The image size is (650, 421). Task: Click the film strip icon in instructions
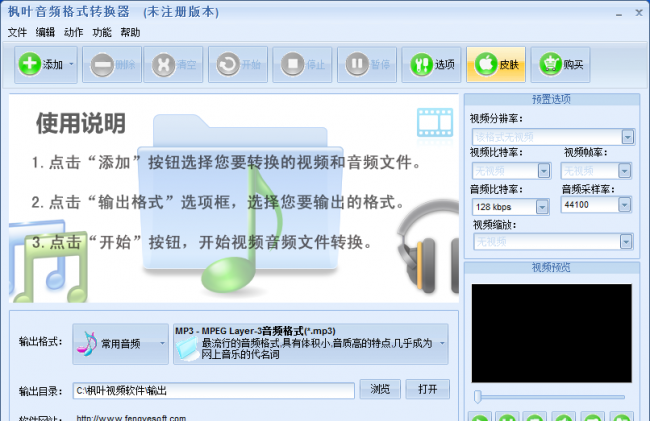point(435,122)
